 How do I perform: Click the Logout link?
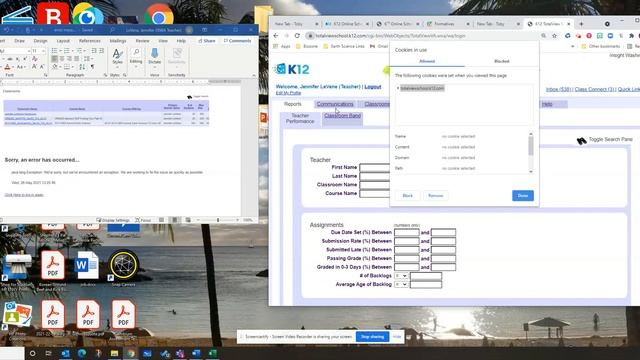coord(373,87)
